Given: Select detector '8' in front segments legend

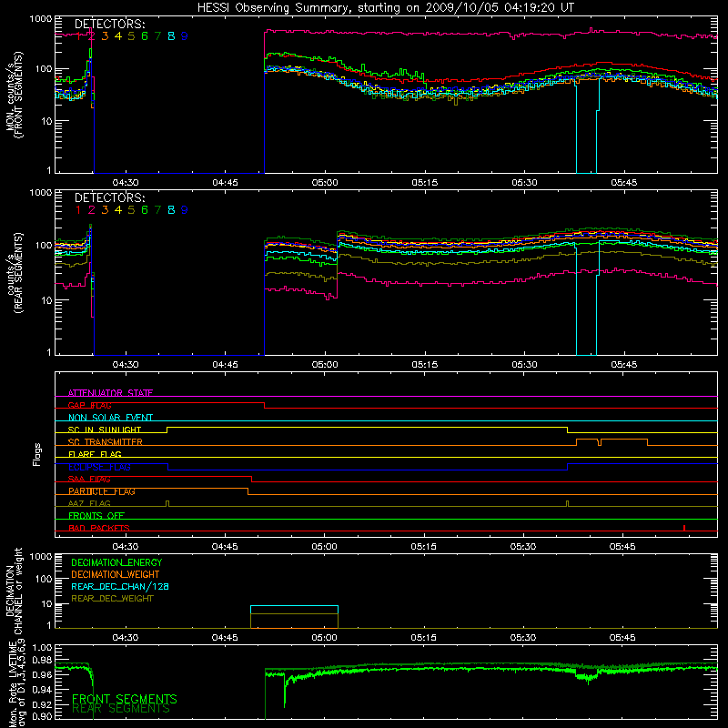Looking at the screenshot, I should click(171, 36).
